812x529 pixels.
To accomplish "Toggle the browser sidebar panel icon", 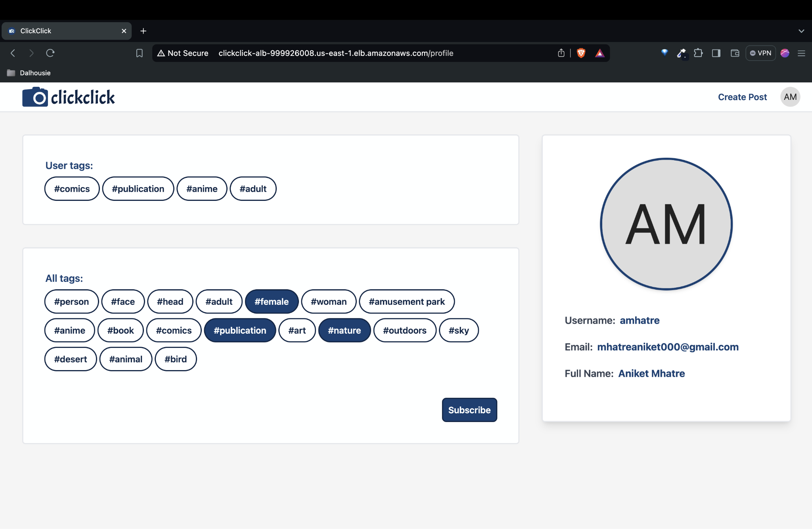I will pyautogui.click(x=716, y=53).
